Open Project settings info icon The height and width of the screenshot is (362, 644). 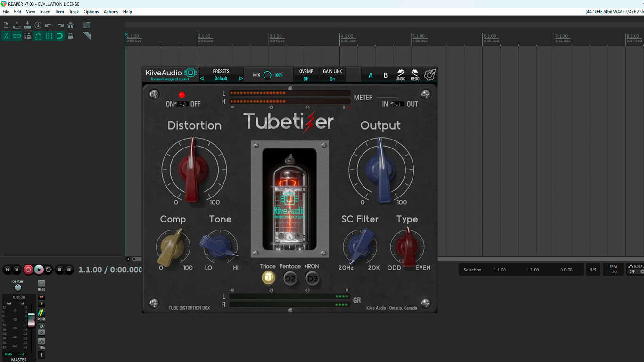[x=38, y=25]
